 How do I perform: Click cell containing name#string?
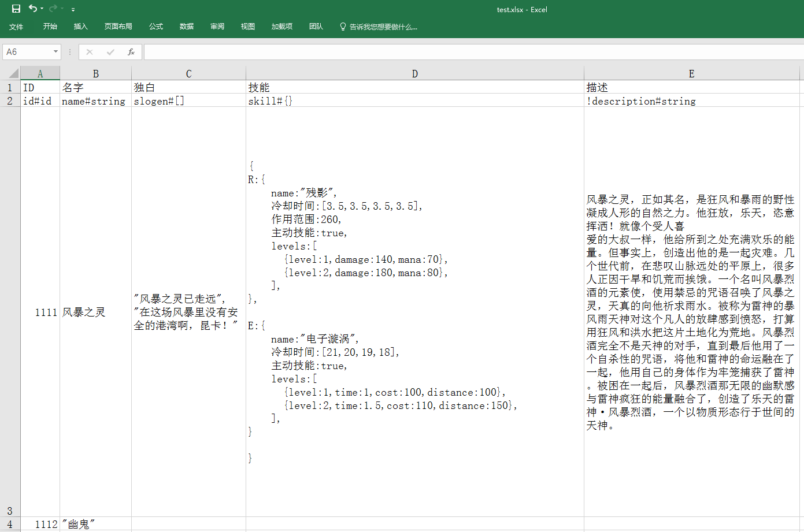coord(96,101)
